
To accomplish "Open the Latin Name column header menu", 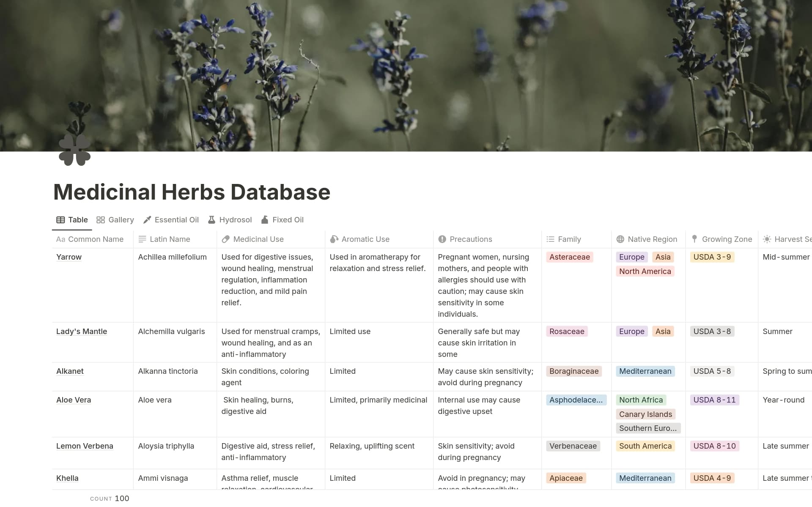I will [175, 239].
